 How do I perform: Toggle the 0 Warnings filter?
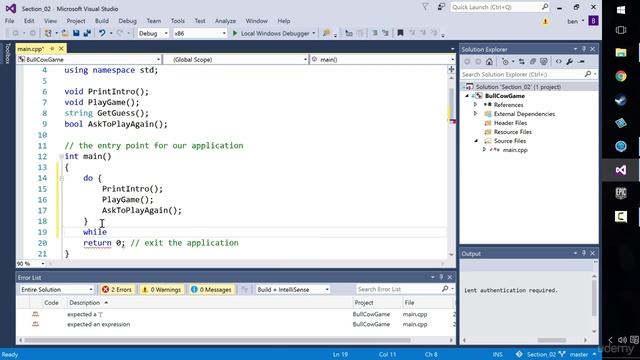pyautogui.click(x=161, y=289)
